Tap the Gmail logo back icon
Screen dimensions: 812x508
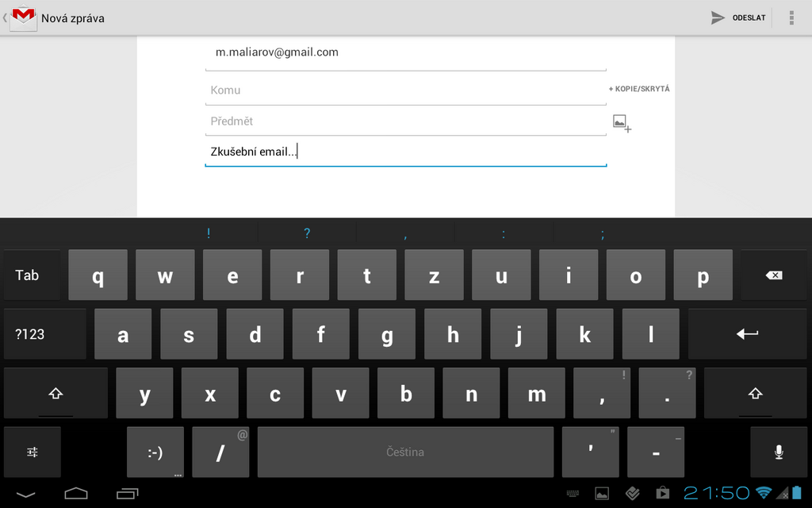coord(21,17)
